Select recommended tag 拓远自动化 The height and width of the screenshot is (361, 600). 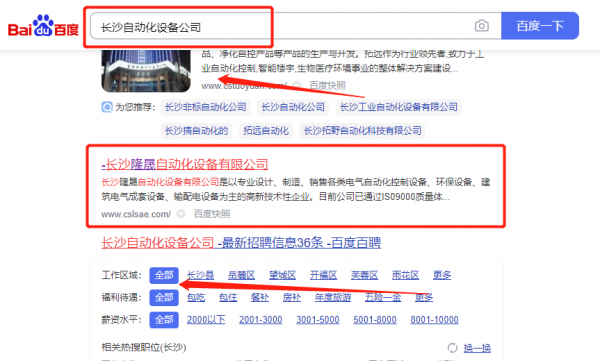[266, 131]
